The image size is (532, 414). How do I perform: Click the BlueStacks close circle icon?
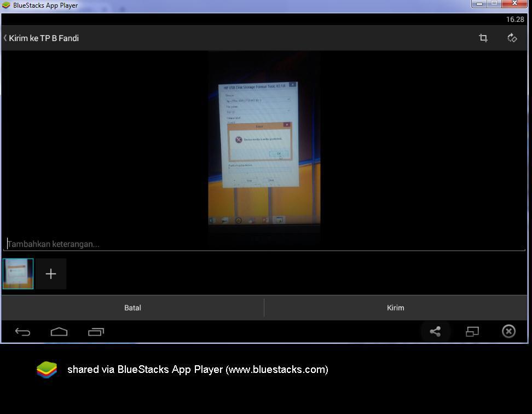tap(508, 331)
